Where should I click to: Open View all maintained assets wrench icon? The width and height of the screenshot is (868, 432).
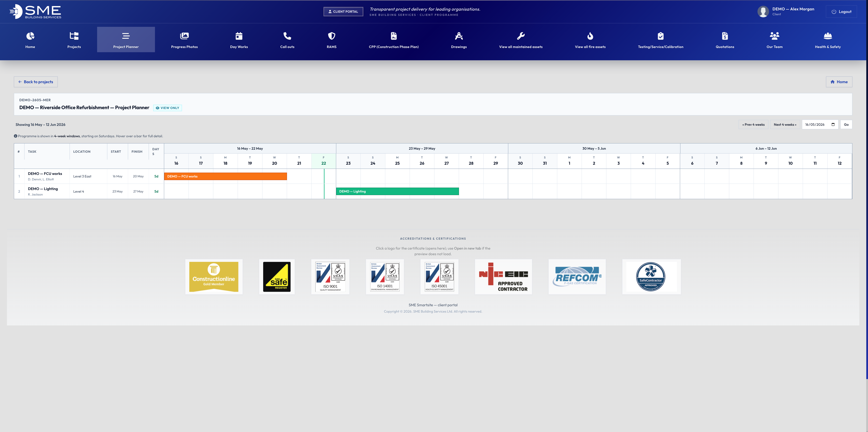(521, 36)
